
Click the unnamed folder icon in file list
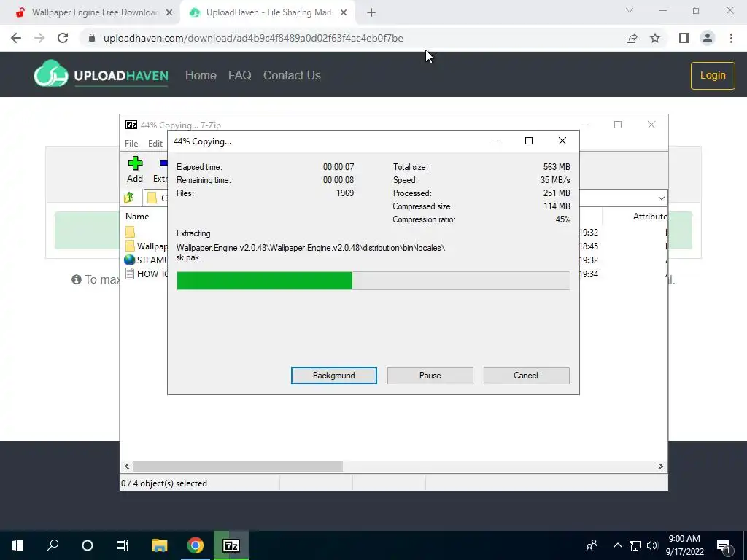[130, 233]
